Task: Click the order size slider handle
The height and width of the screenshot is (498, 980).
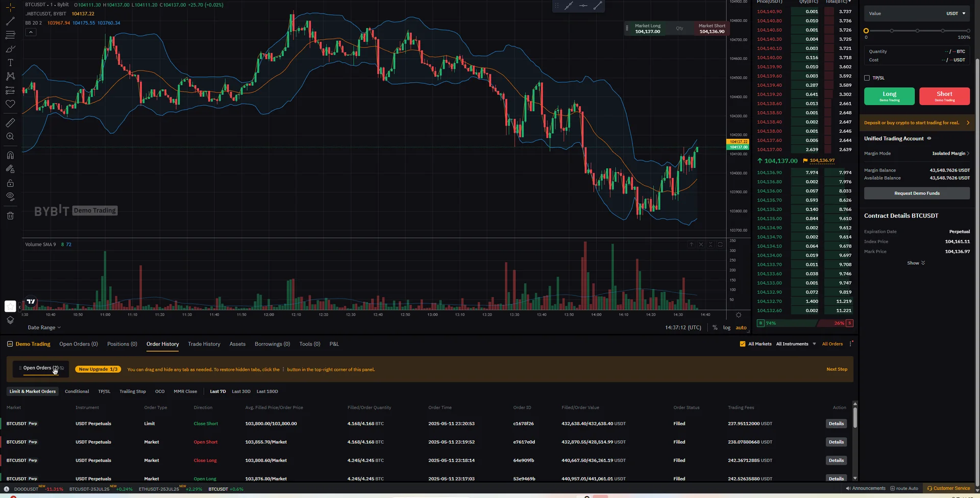Action: click(866, 31)
